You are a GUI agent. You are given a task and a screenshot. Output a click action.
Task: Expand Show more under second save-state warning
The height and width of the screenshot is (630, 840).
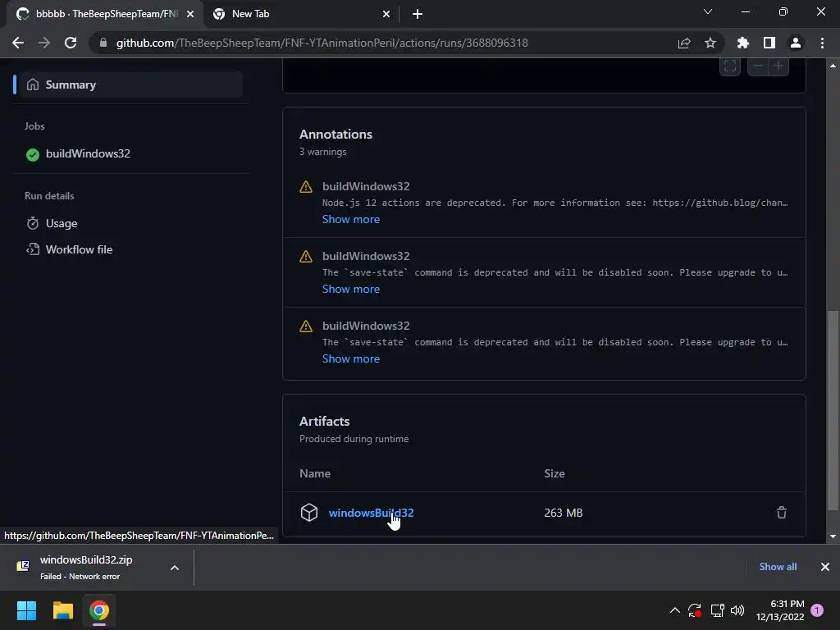pyautogui.click(x=351, y=289)
